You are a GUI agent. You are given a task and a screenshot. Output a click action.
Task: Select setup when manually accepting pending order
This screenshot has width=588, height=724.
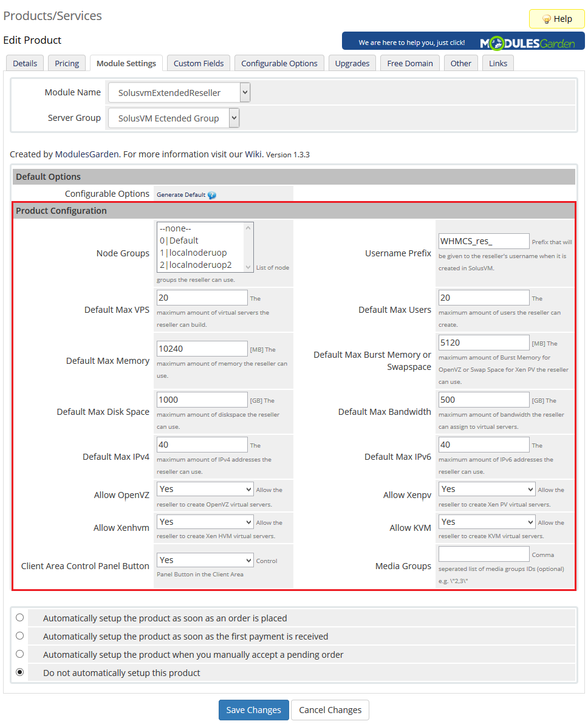tap(20, 654)
